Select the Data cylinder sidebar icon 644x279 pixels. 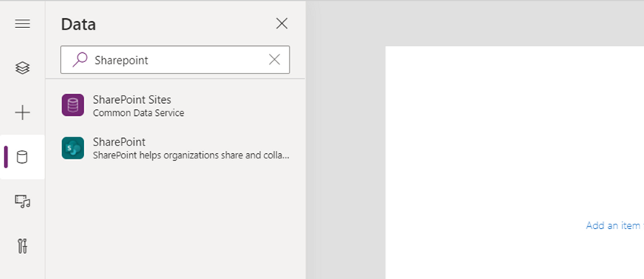click(22, 157)
